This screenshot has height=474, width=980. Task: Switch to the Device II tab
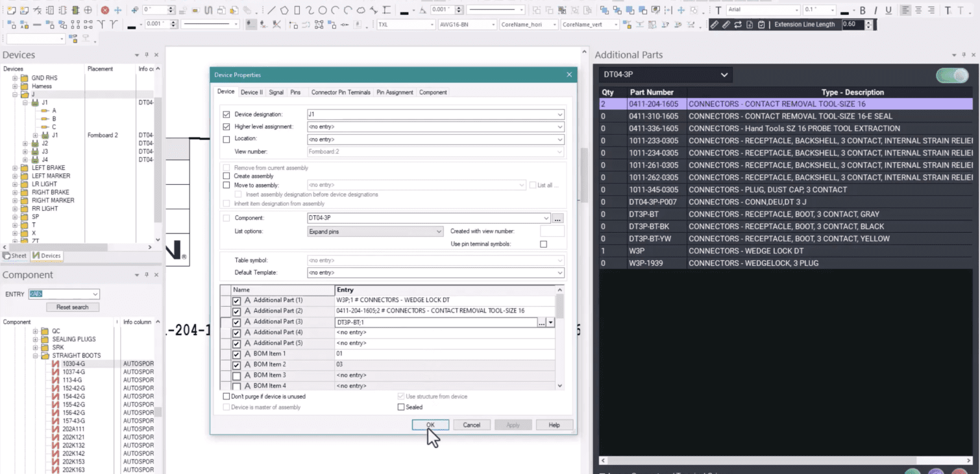(x=252, y=92)
